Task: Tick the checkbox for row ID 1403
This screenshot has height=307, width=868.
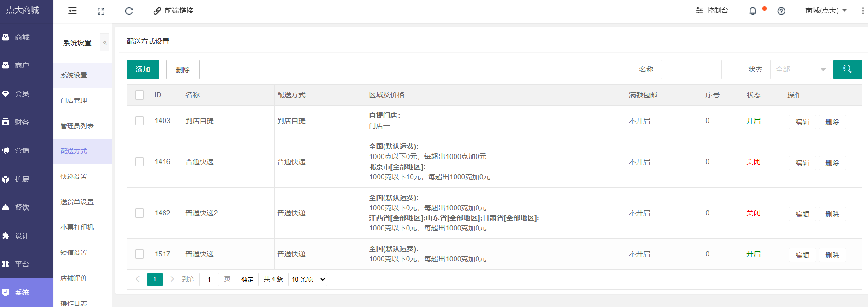Action: (139, 121)
